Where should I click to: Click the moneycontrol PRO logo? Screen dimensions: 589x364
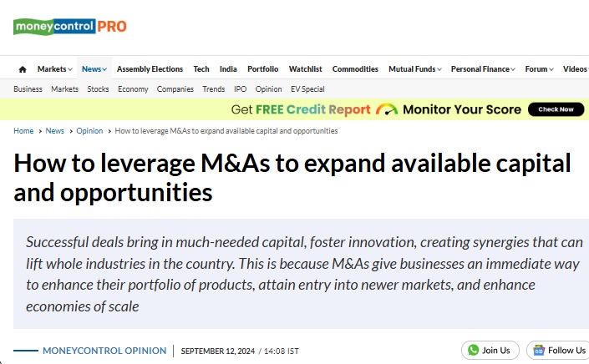(70, 27)
